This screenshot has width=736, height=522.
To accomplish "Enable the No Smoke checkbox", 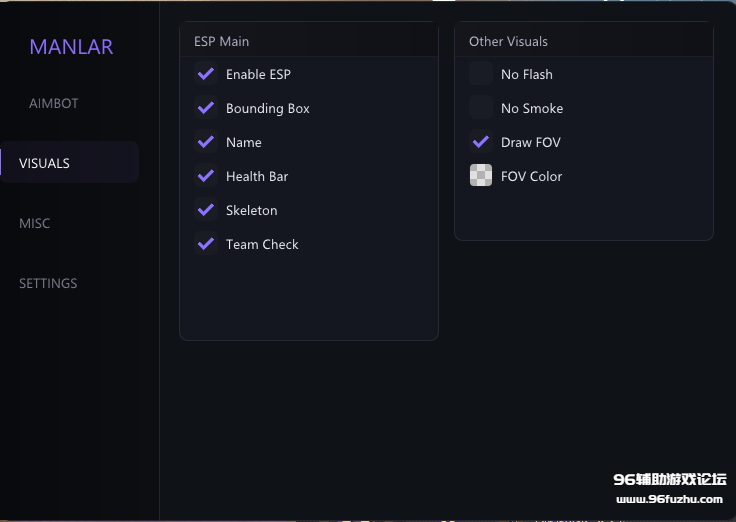I will (481, 108).
